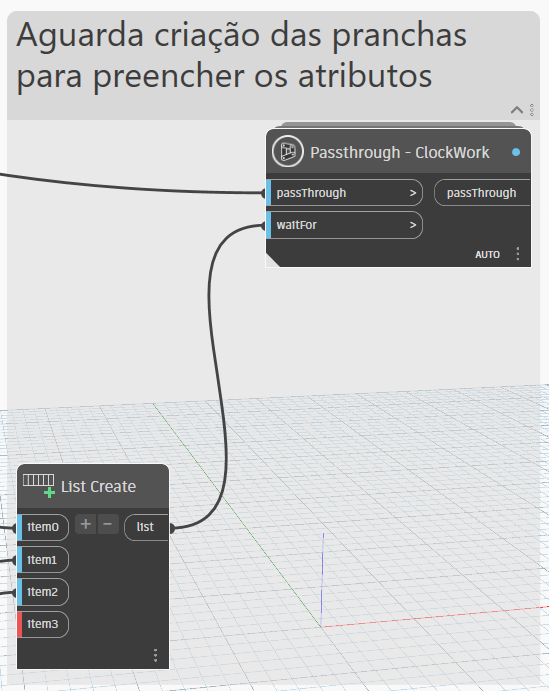This screenshot has width=549, height=691.
Task: Select the item2 input port
Action: [43, 592]
